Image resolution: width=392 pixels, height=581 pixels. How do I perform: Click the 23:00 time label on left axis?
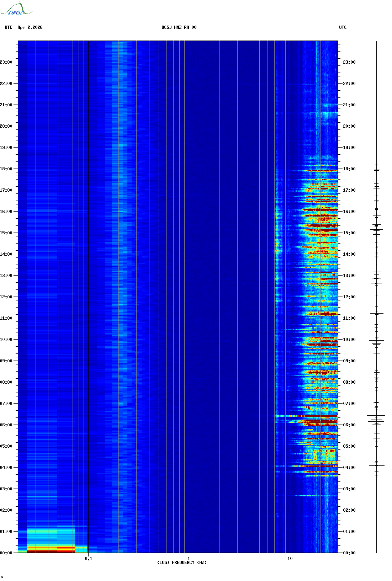[6, 62]
